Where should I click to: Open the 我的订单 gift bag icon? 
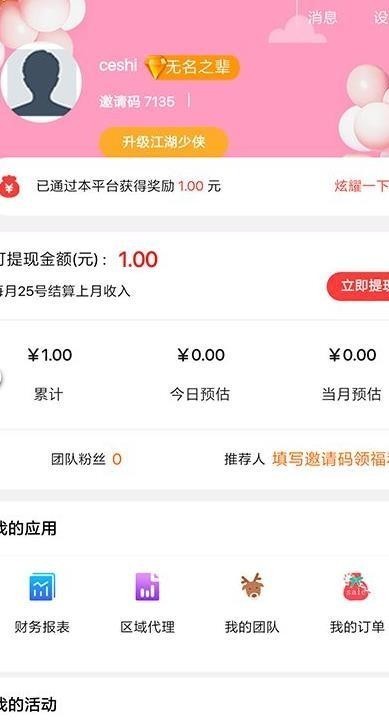point(357,586)
